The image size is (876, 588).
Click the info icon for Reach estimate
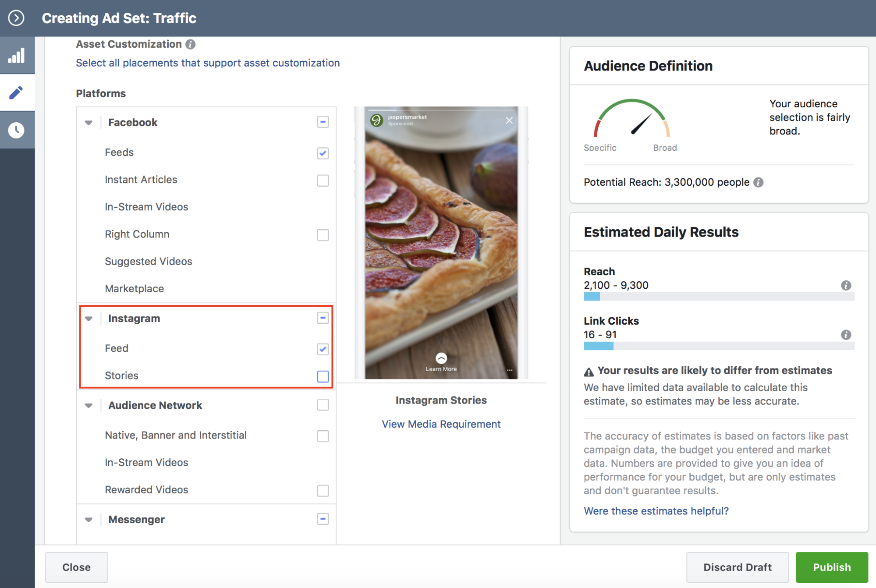(846, 285)
